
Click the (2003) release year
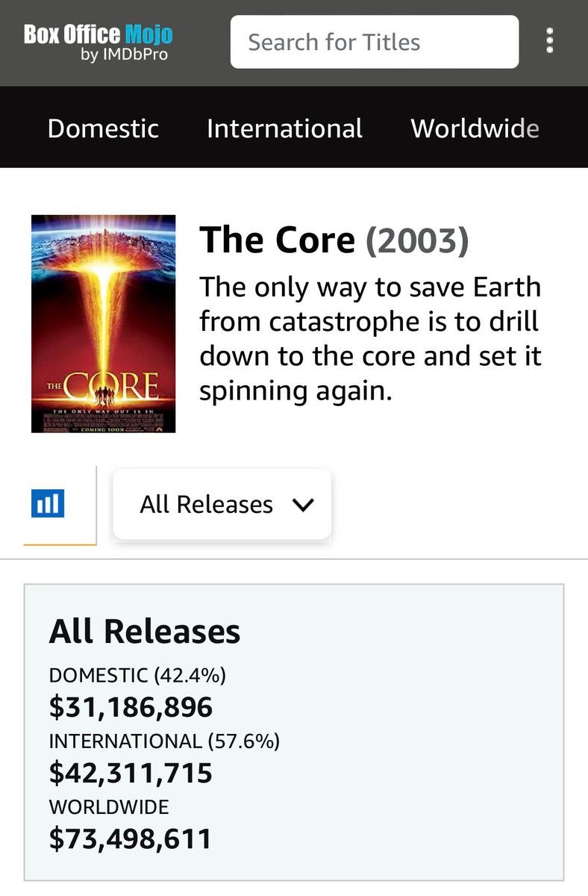pos(416,240)
